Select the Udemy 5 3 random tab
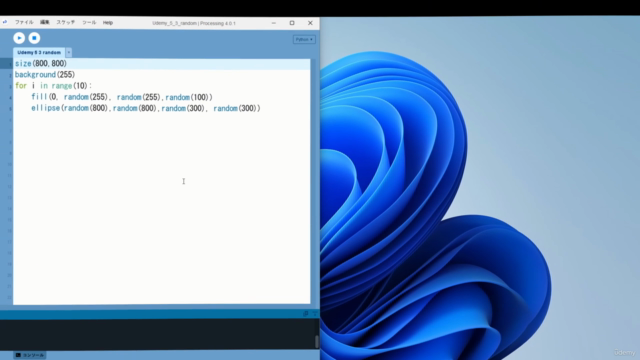The height and width of the screenshot is (360, 640). pos(39,53)
